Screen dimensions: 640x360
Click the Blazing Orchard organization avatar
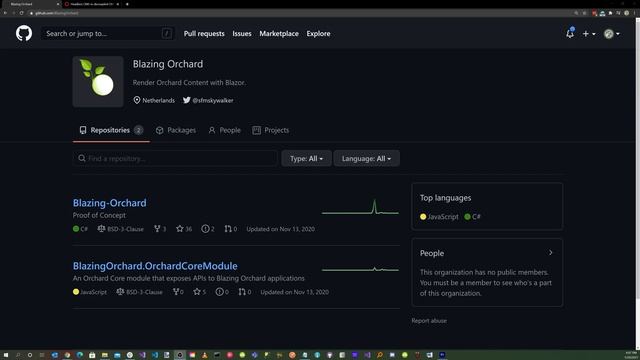(x=98, y=82)
